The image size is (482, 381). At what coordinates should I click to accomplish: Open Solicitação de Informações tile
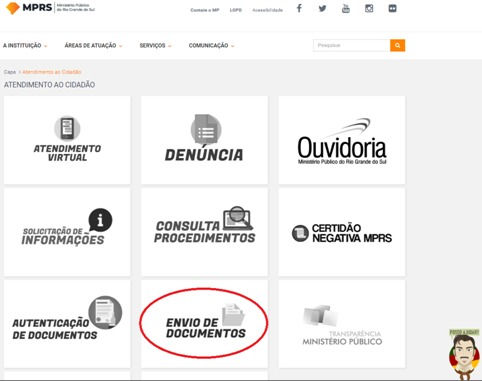click(x=67, y=232)
